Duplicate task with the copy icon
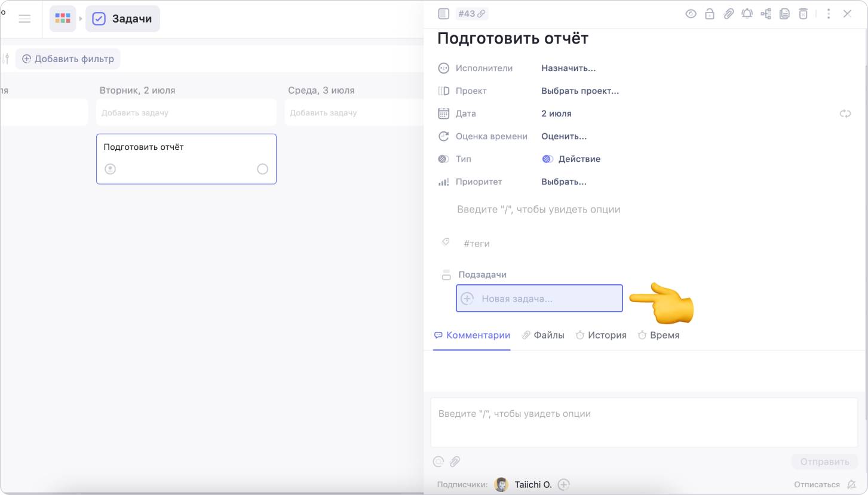This screenshot has height=495, width=868. click(x=784, y=14)
